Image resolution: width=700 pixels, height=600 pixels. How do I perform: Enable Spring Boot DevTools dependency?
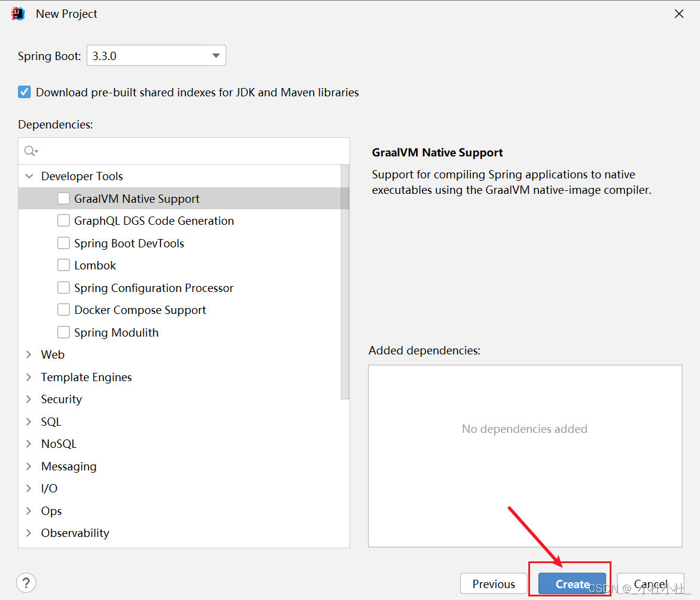[64, 243]
